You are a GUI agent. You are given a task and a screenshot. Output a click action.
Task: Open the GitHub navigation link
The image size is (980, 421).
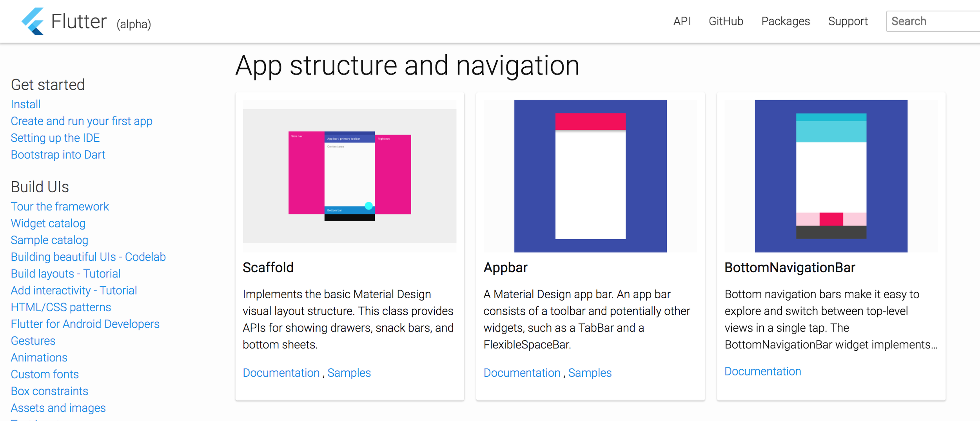pos(726,21)
